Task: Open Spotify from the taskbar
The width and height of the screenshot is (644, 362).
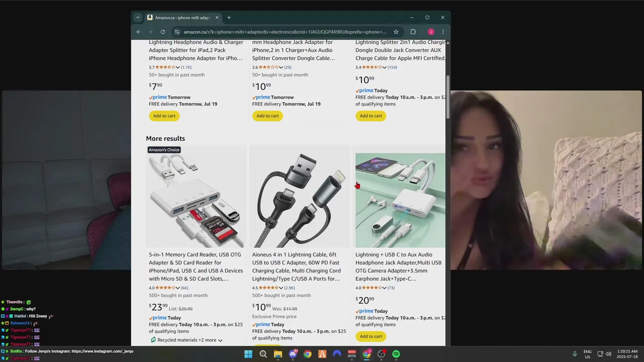Action: click(x=396, y=354)
